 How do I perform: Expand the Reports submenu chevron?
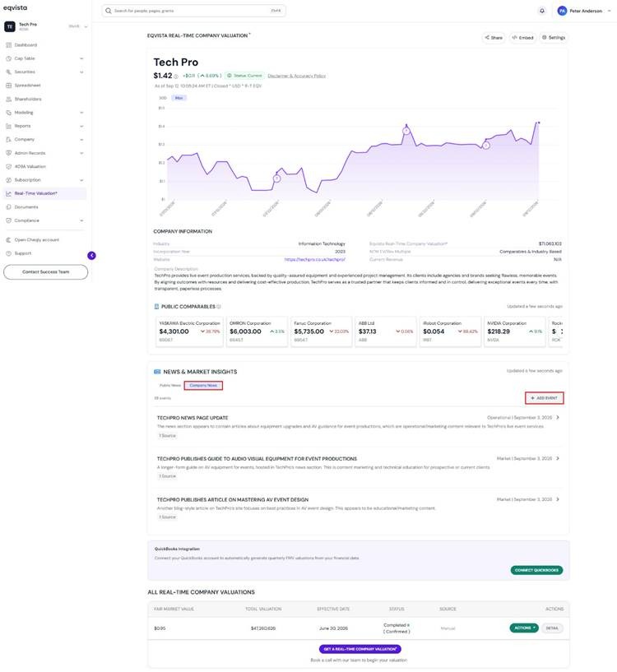(81, 126)
